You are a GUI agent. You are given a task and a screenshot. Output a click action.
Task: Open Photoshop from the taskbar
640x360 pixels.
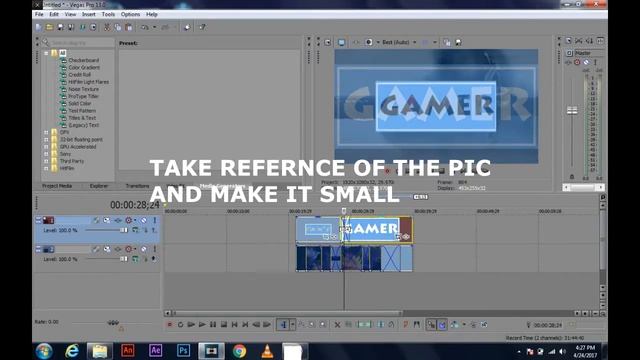coord(183,351)
